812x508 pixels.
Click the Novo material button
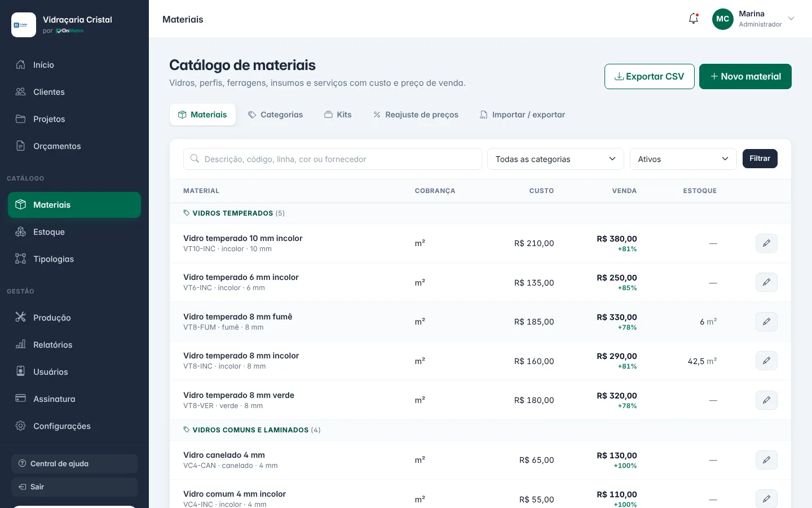745,76
